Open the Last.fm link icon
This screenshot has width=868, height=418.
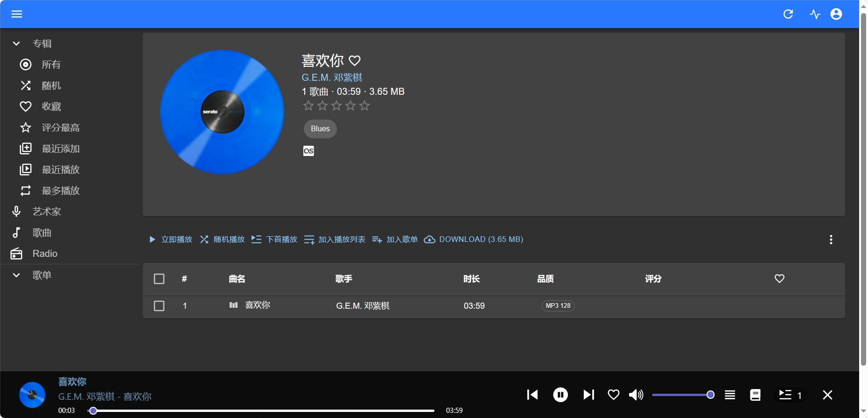click(308, 151)
